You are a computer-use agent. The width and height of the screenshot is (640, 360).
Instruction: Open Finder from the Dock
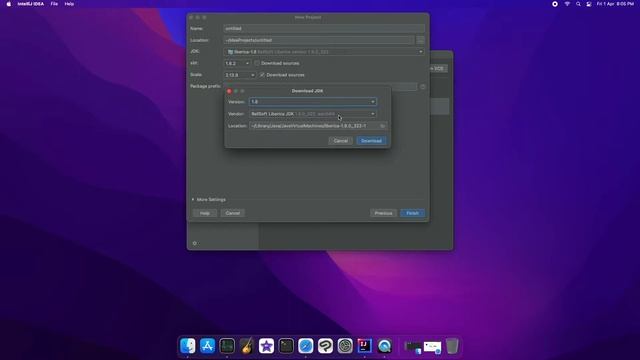click(x=188, y=346)
